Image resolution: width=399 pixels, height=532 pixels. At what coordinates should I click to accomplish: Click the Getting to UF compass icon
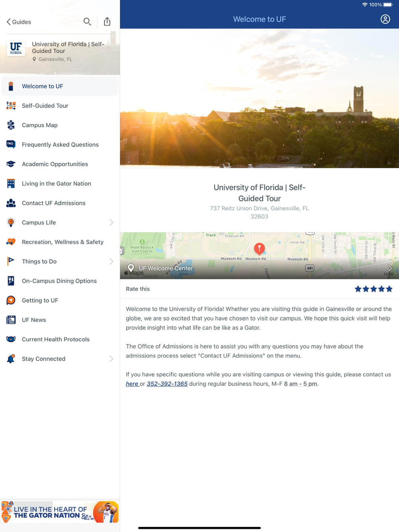click(x=11, y=300)
